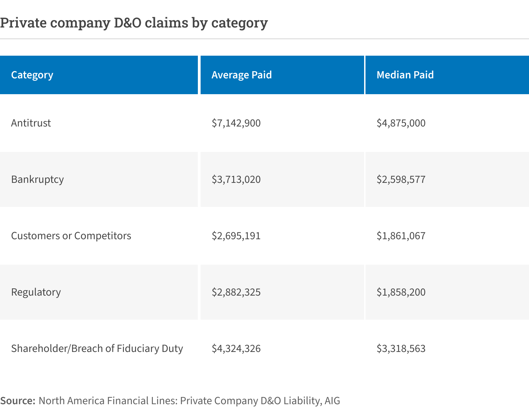
Task: Click Antitrust average paid $7,142,900
Action: tap(236, 123)
